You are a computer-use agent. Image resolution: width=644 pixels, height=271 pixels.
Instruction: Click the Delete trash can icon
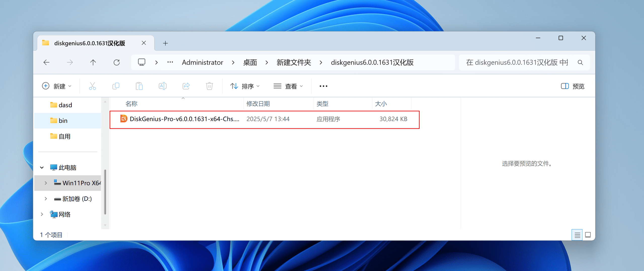[209, 86]
